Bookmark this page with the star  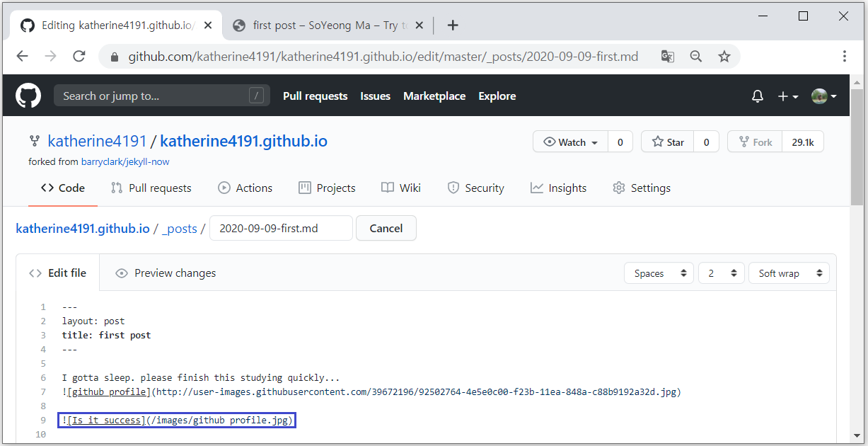click(x=724, y=56)
